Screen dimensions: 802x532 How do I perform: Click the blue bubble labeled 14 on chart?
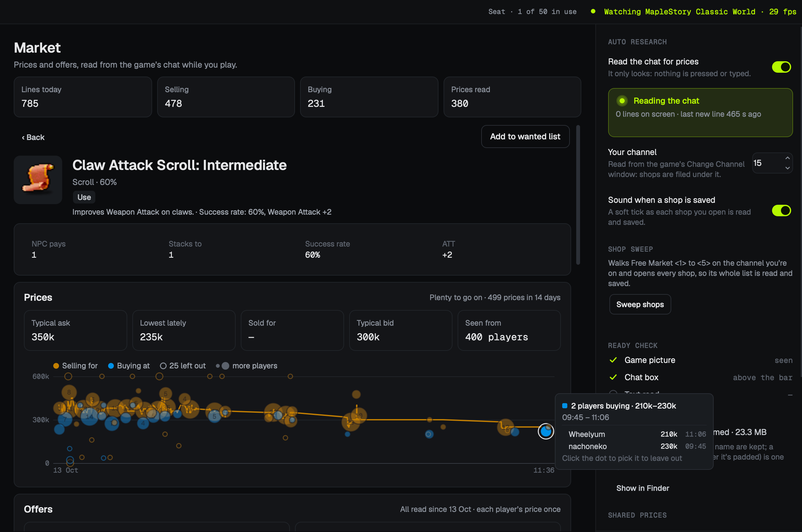click(89, 416)
